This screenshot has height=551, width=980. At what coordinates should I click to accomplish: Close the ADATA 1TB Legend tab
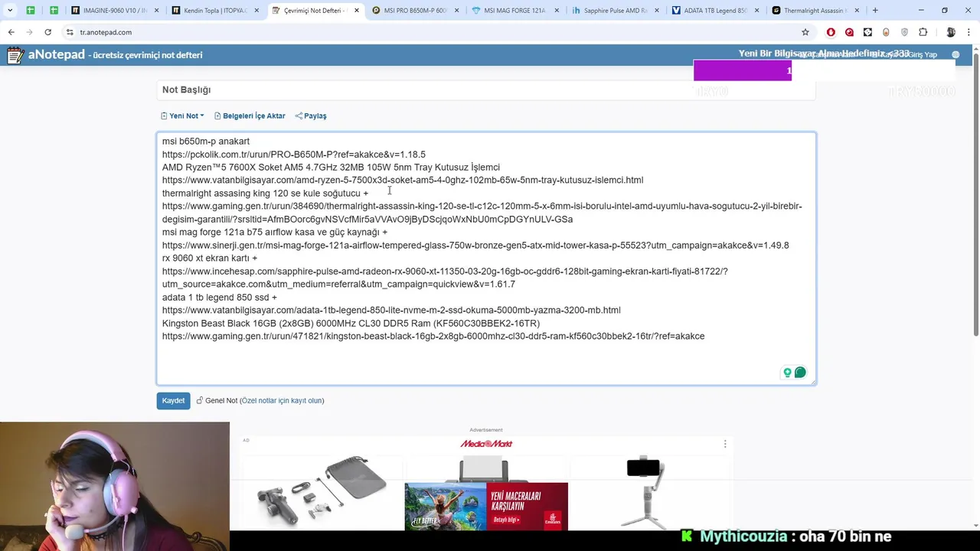[x=756, y=11]
